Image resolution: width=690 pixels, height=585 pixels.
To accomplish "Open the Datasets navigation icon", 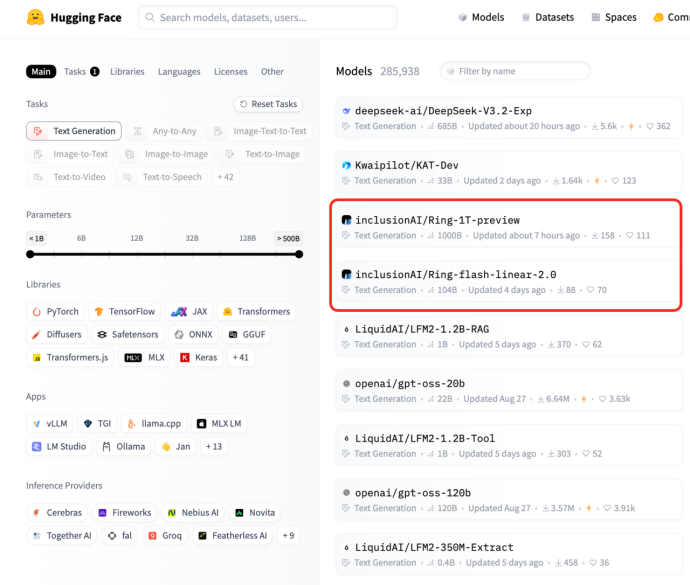I will point(525,17).
